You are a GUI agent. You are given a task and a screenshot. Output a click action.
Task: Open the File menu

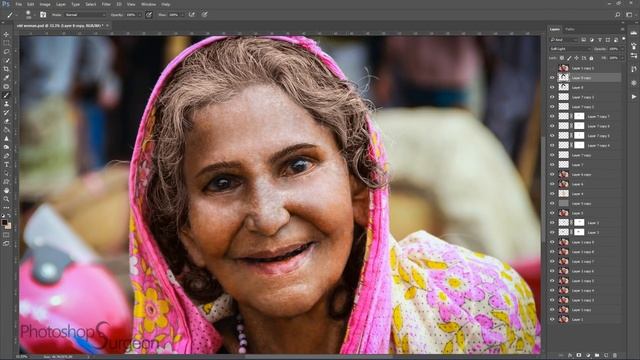pos(18,4)
